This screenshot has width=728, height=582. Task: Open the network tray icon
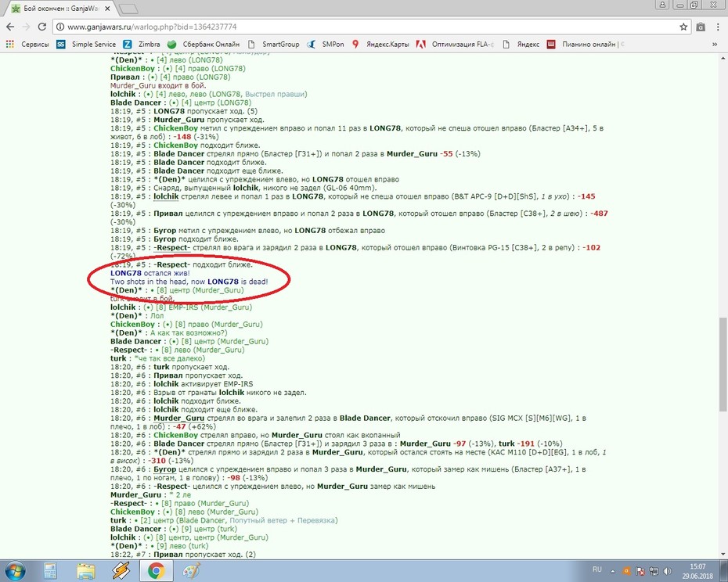pyautogui.click(x=654, y=571)
